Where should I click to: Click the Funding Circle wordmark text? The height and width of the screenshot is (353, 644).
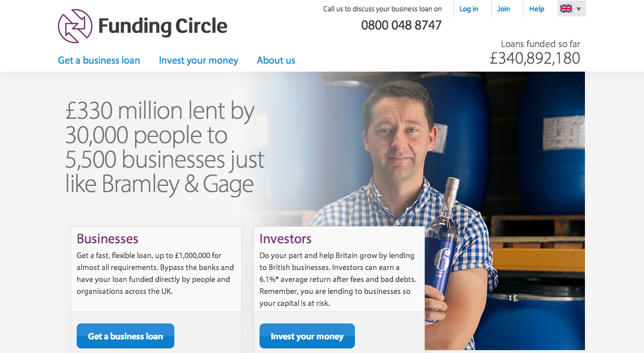coord(162,26)
